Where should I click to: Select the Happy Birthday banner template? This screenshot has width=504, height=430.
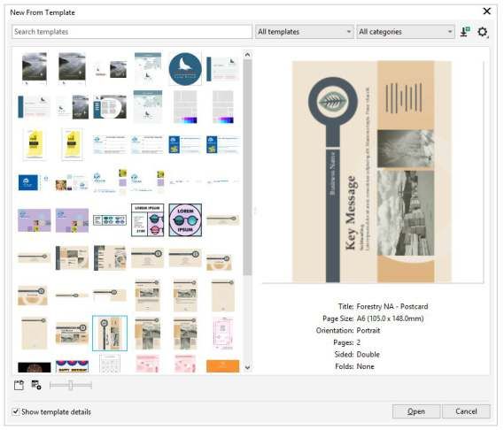coord(72,366)
